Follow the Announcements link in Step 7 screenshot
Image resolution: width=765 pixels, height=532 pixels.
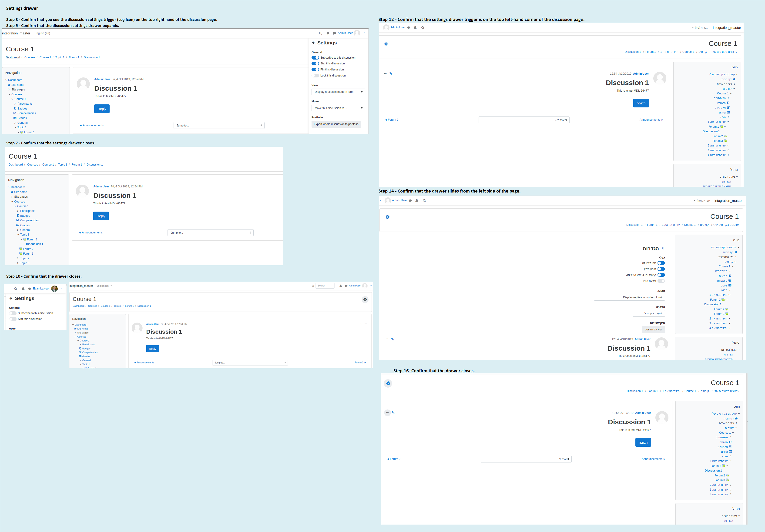[x=91, y=233]
